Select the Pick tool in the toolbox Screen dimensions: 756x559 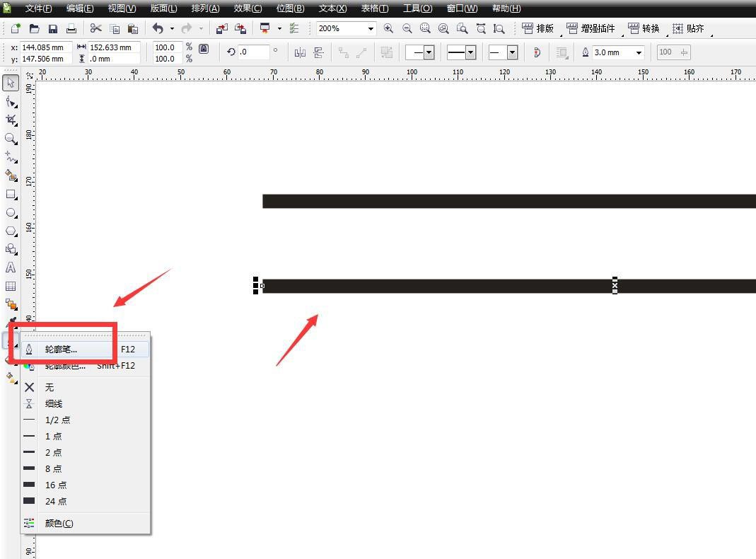click(11, 83)
